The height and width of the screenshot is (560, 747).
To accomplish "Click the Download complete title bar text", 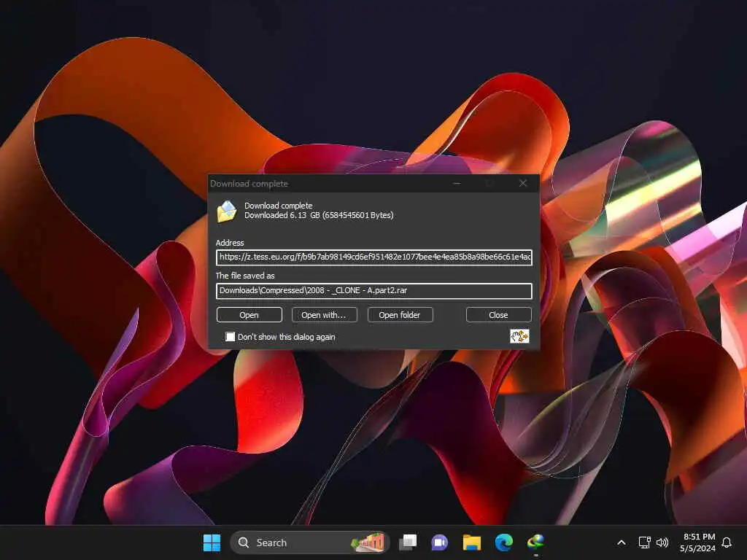I will click(x=249, y=184).
